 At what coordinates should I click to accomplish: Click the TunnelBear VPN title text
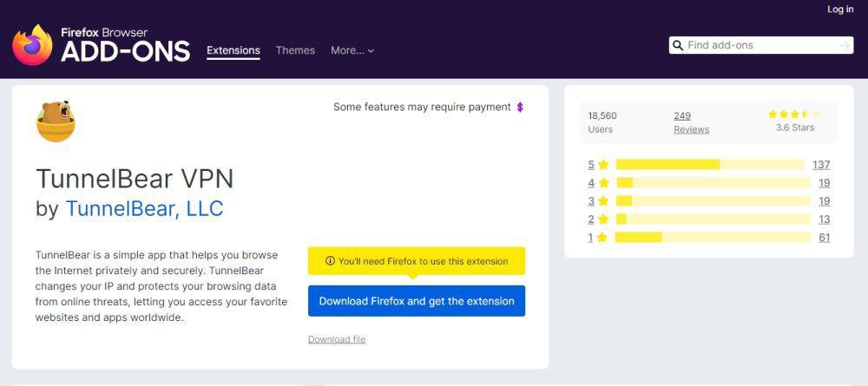pos(135,179)
